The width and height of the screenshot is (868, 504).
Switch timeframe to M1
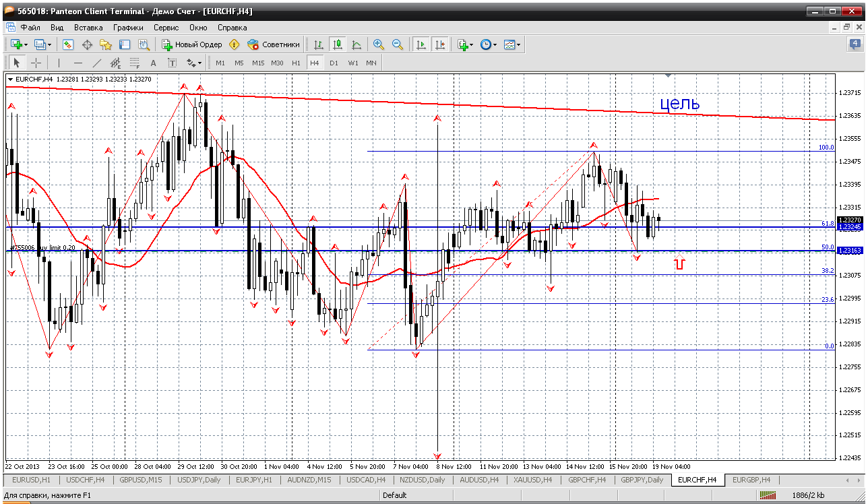(220, 63)
